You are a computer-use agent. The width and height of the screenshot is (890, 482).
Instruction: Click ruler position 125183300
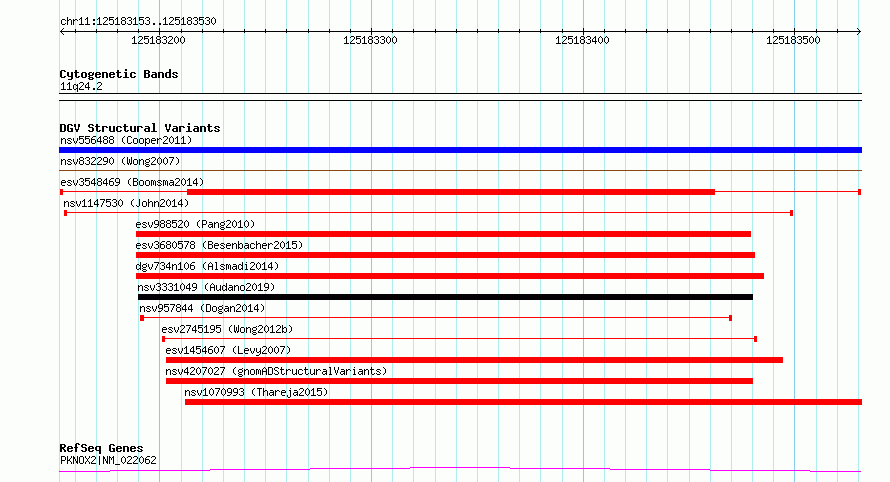370,40
